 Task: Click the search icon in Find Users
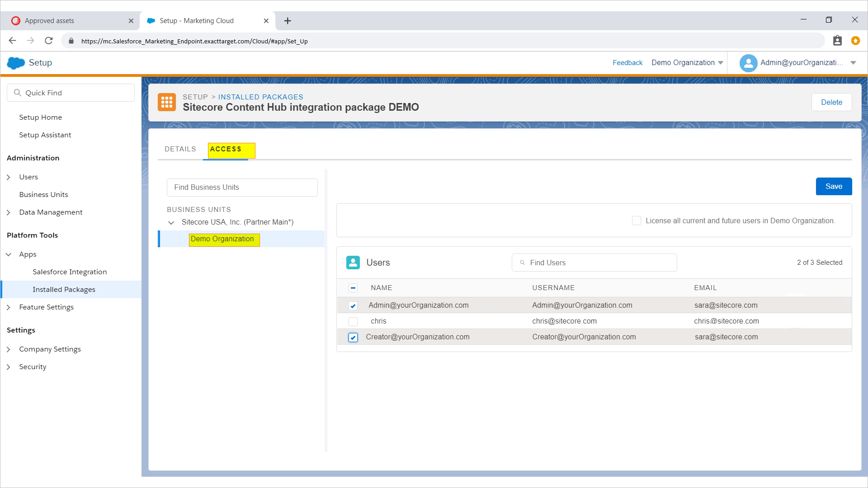coord(522,263)
